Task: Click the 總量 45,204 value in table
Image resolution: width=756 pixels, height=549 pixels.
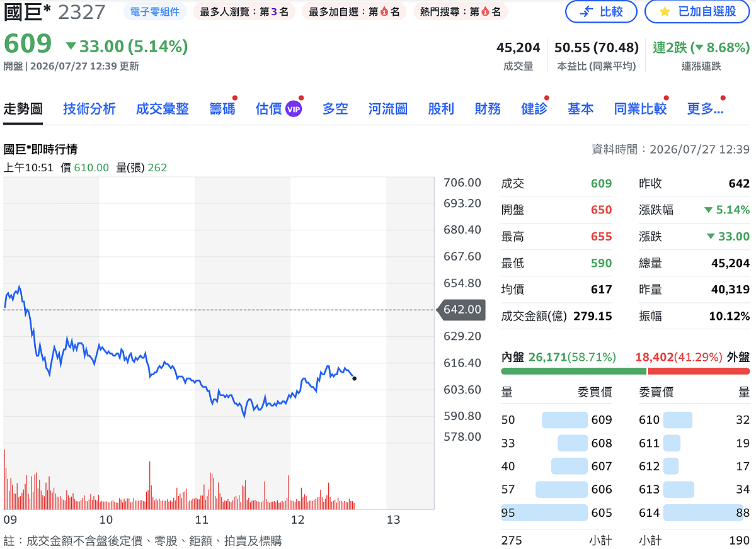Action: point(731,263)
